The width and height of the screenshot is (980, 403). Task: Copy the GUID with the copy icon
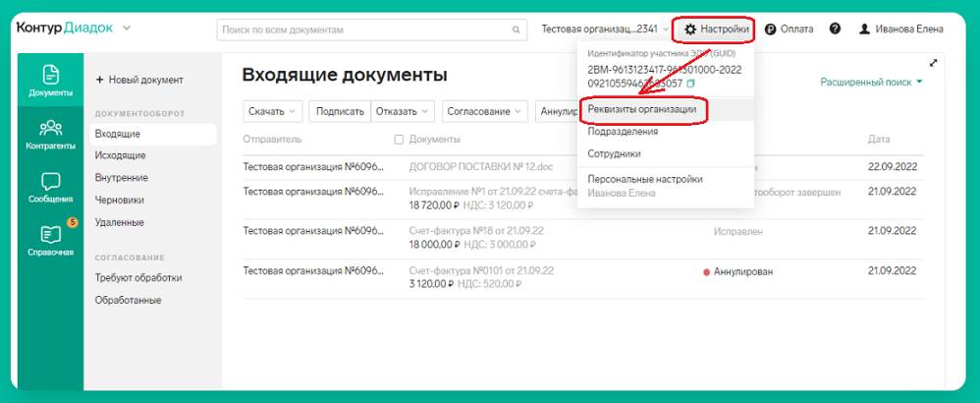[x=690, y=84]
